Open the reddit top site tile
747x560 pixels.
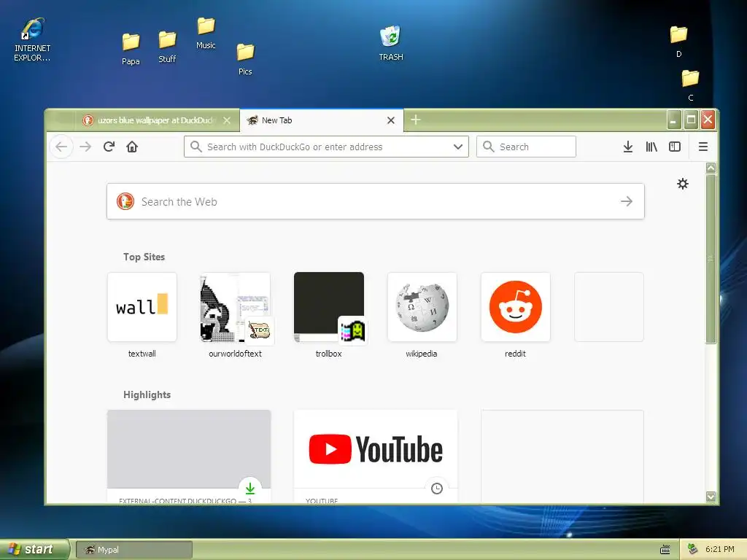tap(516, 315)
